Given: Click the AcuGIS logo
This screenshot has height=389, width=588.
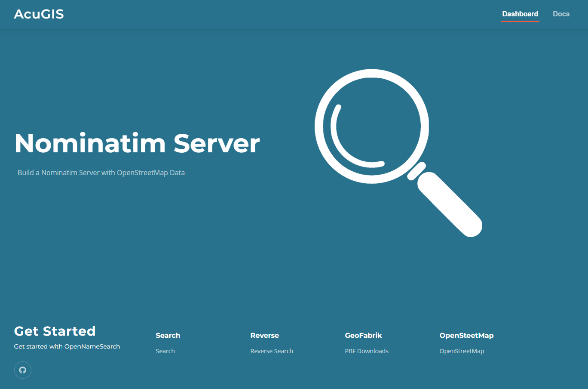Looking at the screenshot, I should [x=39, y=14].
